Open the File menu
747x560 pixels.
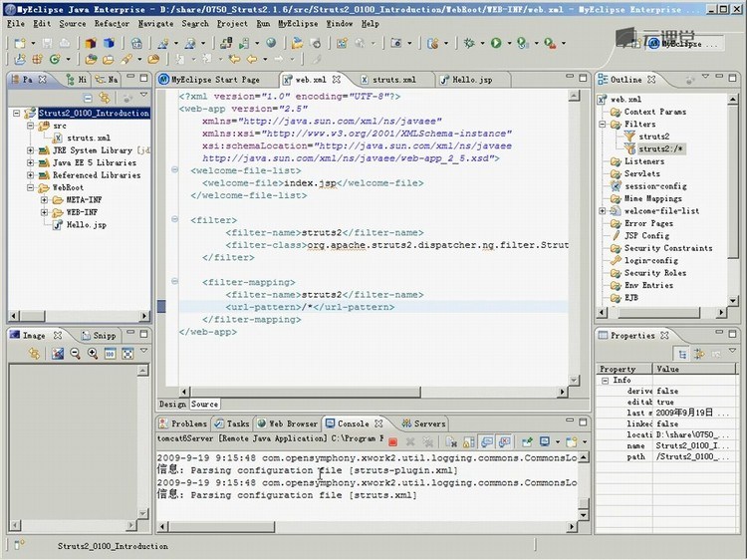click(16, 23)
